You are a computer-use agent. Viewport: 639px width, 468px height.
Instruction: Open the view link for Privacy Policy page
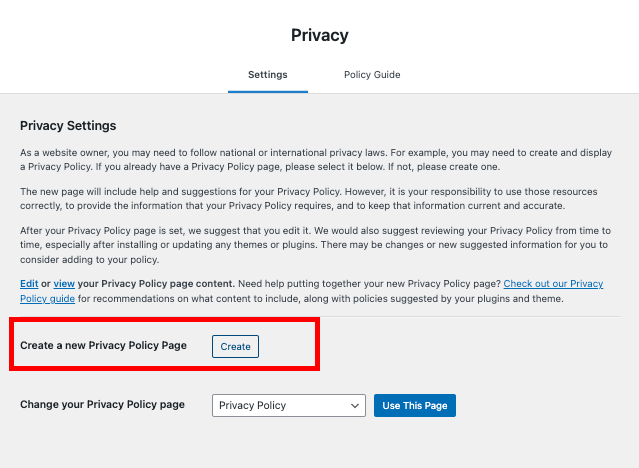(64, 284)
